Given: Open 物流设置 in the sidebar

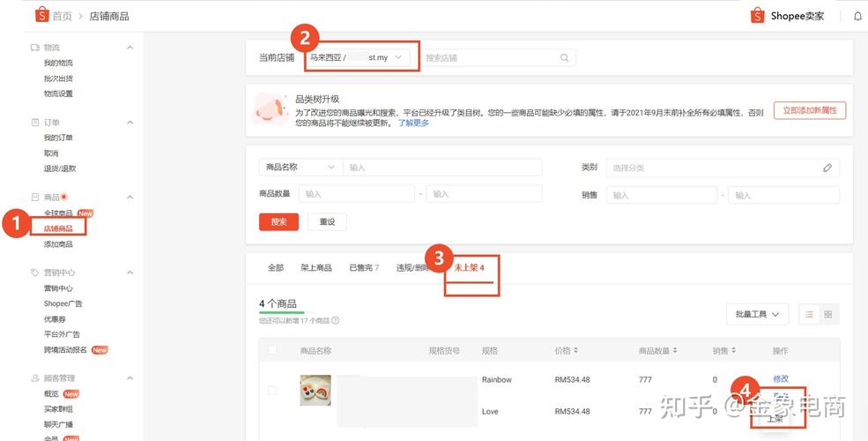Looking at the screenshot, I should click(58, 93).
